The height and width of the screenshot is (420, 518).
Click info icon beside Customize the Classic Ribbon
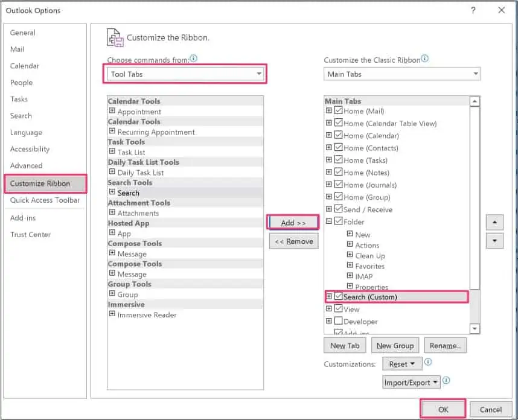425,59
